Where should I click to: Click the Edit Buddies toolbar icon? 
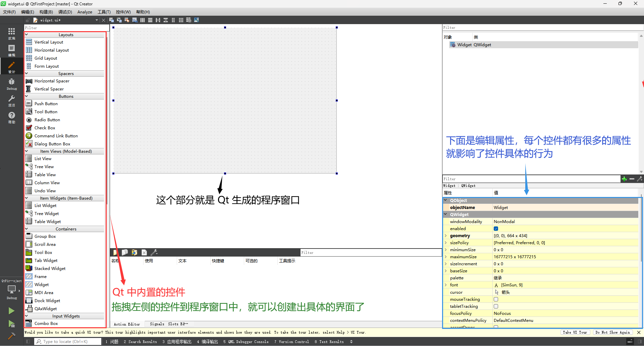127,20
